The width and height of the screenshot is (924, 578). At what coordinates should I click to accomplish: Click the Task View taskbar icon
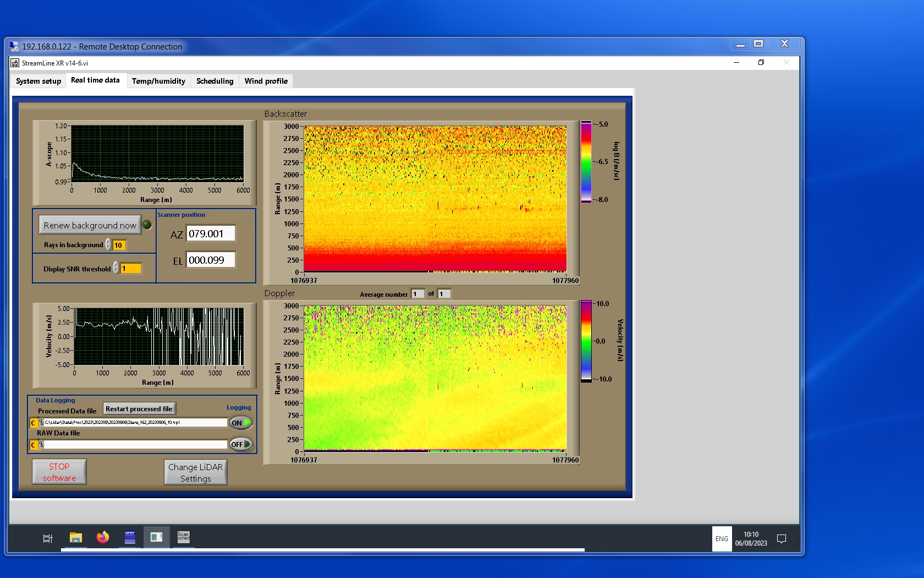click(48, 538)
